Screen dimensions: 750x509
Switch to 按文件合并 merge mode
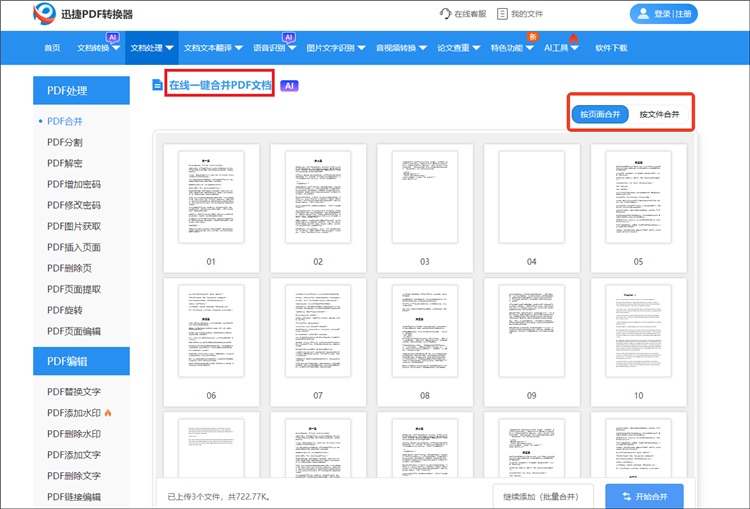tap(659, 115)
